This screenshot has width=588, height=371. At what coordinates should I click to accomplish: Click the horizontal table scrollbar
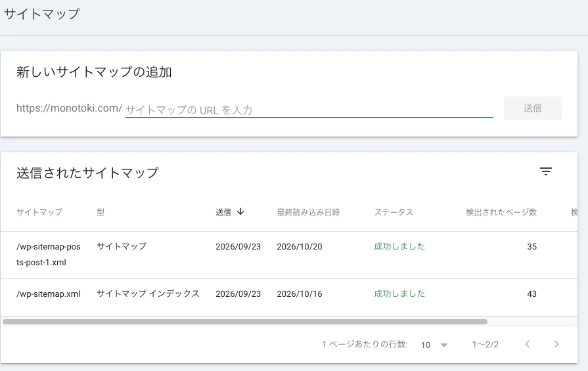click(245, 322)
